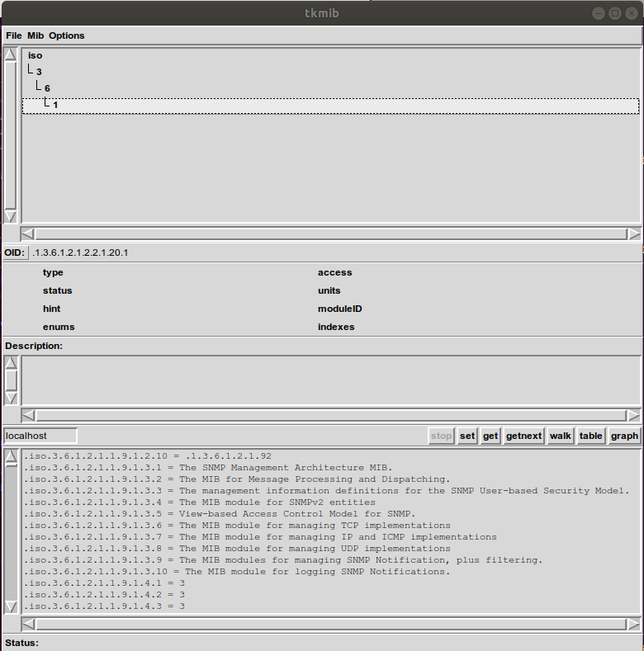Click the localhost host entry field

(x=40, y=435)
